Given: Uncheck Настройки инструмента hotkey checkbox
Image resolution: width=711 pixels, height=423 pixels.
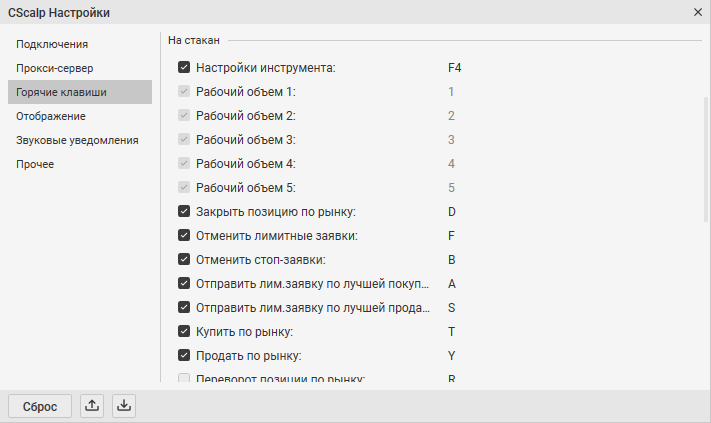Looking at the screenshot, I should (x=184, y=68).
